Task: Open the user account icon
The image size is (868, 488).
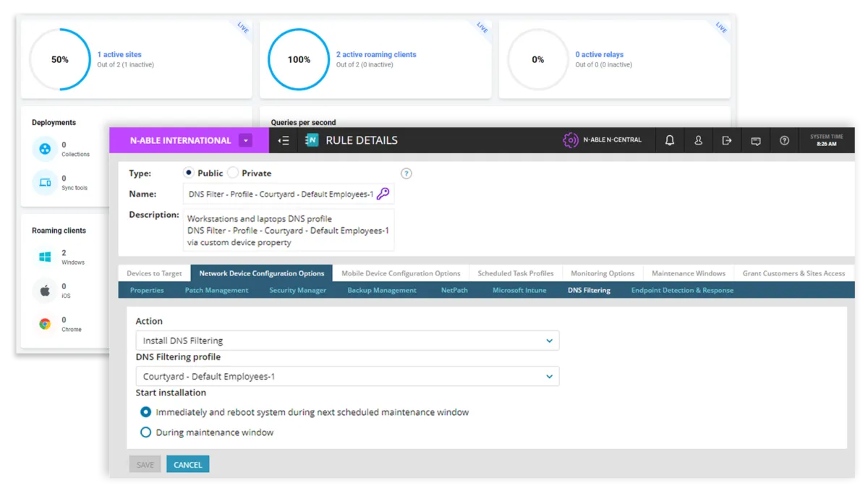Action: coord(698,140)
